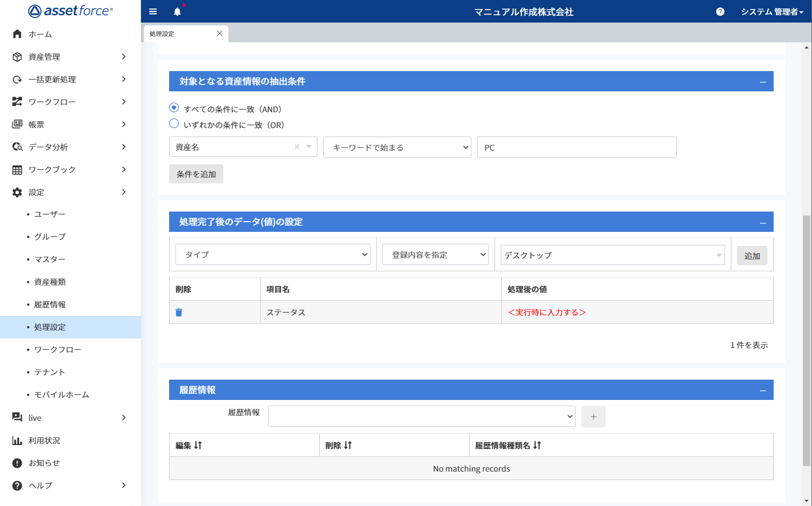Select 処理設定 sidebar menu item
The width and height of the screenshot is (812, 506).
tap(70, 327)
